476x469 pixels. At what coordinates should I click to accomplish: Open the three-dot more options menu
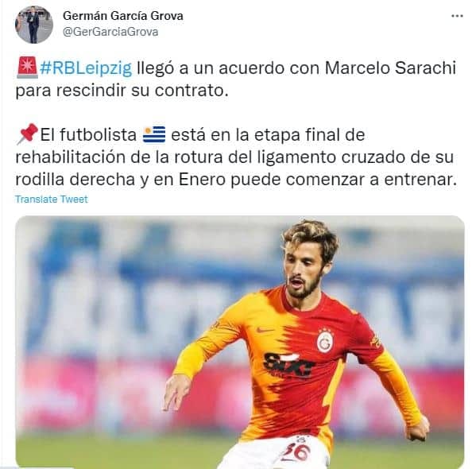(x=457, y=16)
